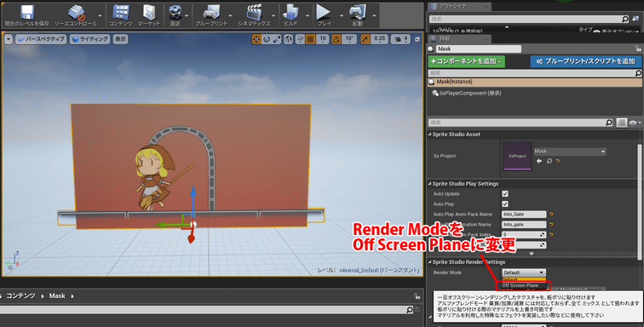This screenshot has width=644, height=327.
Task: Open property matrix grid icon
Action: pyautogui.click(x=621, y=123)
